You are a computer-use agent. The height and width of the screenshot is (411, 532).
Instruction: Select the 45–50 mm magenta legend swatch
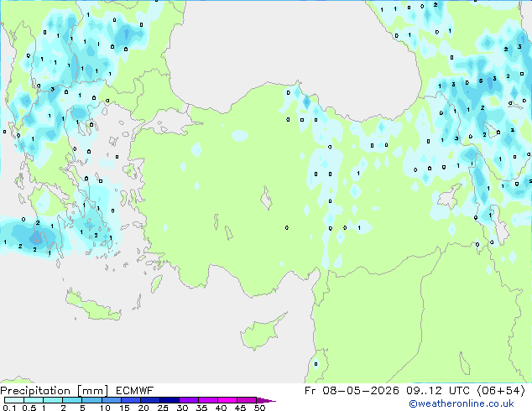click(247, 400)
